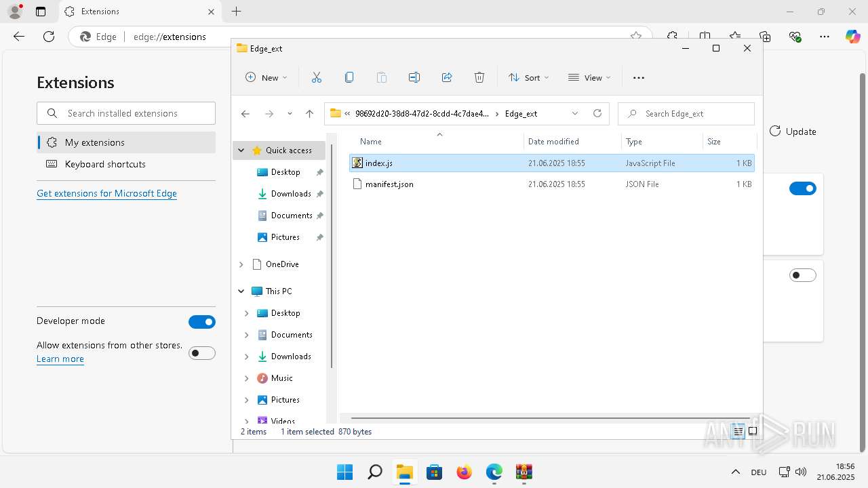Turn off the first extension's enabled toggle
The image size is (868, 488).
pyautogui.click(x=803, y=188)
